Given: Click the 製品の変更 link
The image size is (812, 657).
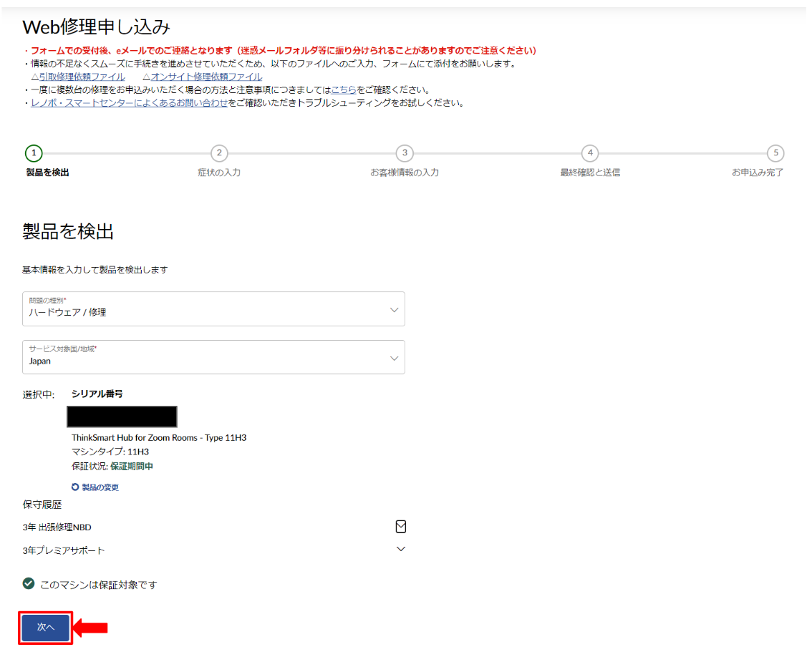Looking at the screenshot, I should pos(100,487).
